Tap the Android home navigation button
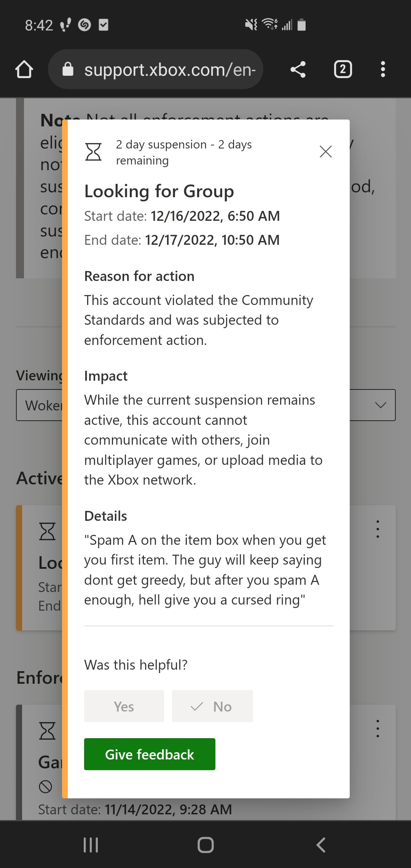This screenshot has height=868, width=411. [x=205, y=845]
